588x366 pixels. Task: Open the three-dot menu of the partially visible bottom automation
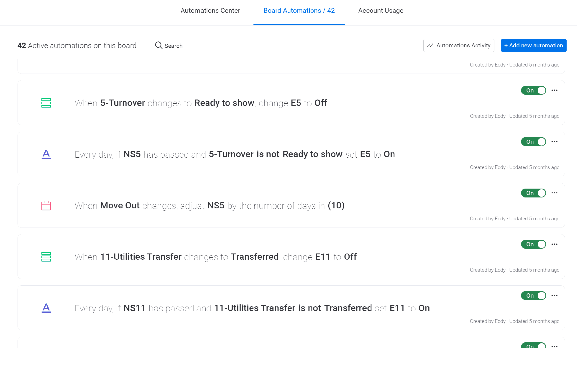554,346
